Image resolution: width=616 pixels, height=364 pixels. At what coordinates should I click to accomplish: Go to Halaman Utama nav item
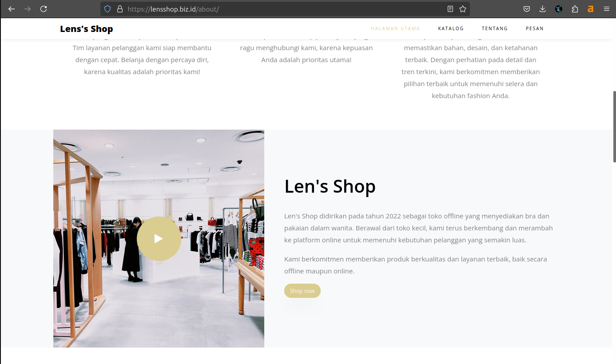pos(395,28)
